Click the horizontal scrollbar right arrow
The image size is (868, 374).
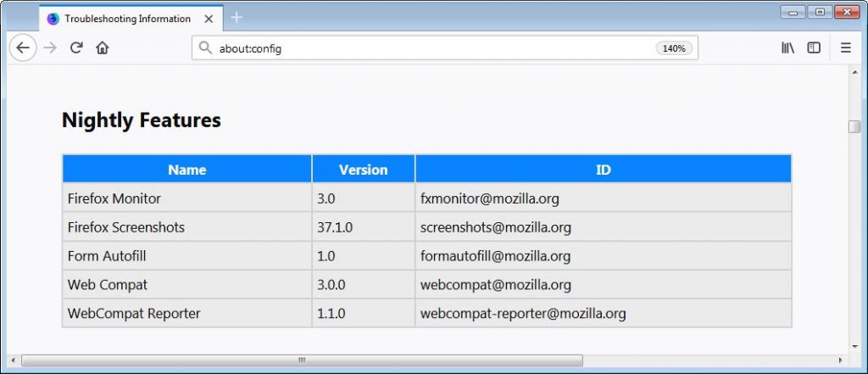pos(840,360)
